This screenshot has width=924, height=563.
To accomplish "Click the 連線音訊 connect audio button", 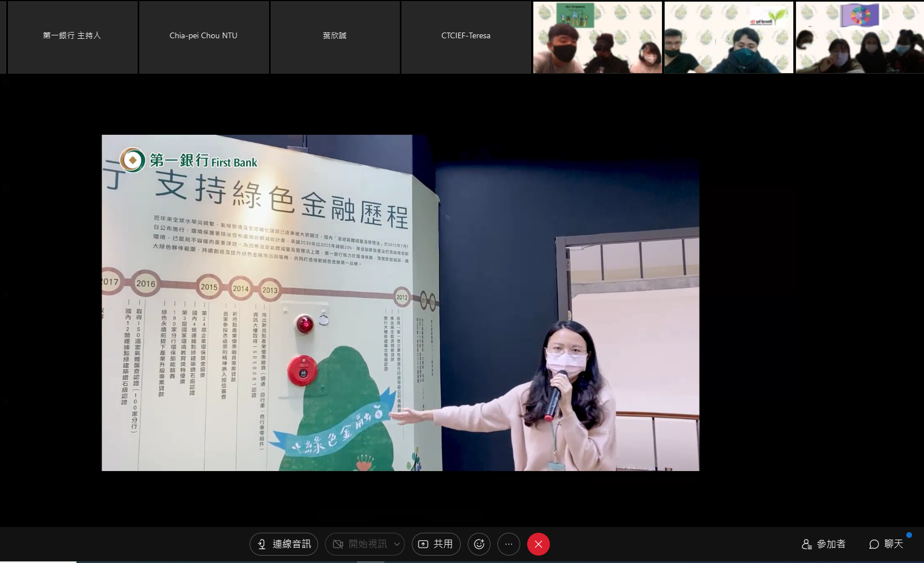I will click(x=284, y=544).
